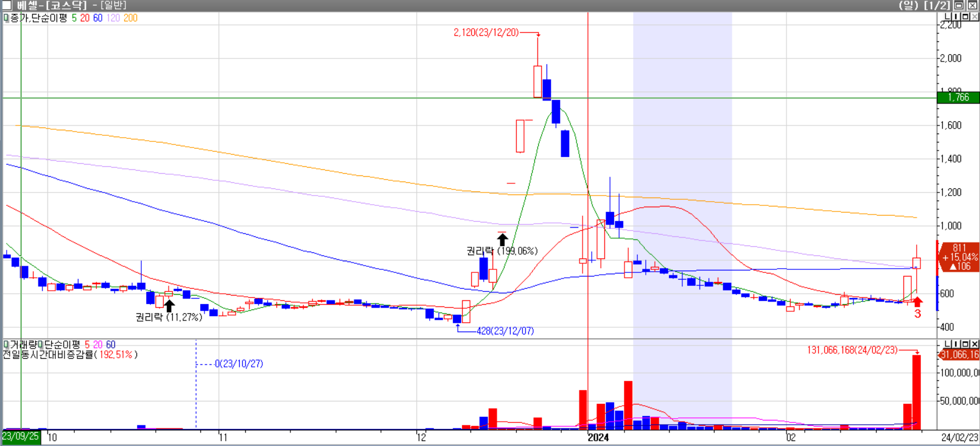
Task: Maximize the volume panel
Action: 965,344
